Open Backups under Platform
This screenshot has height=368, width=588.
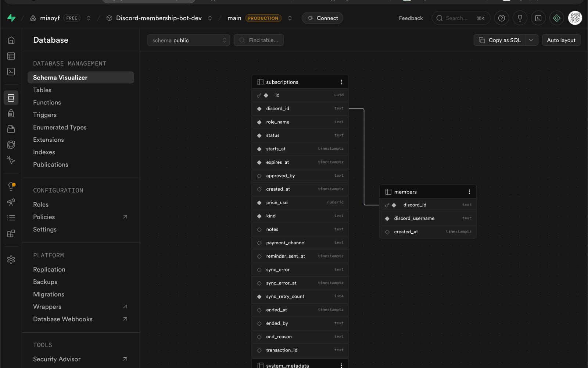click(45, 282)
